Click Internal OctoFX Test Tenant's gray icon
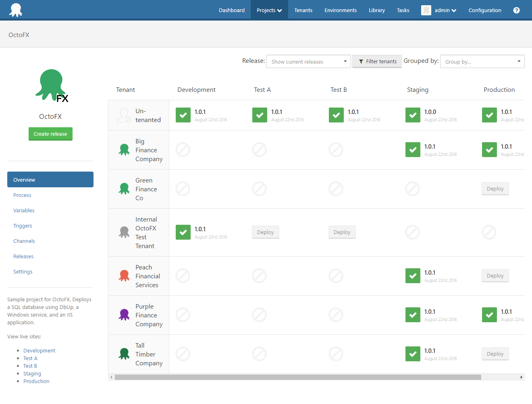 (124, 232)
